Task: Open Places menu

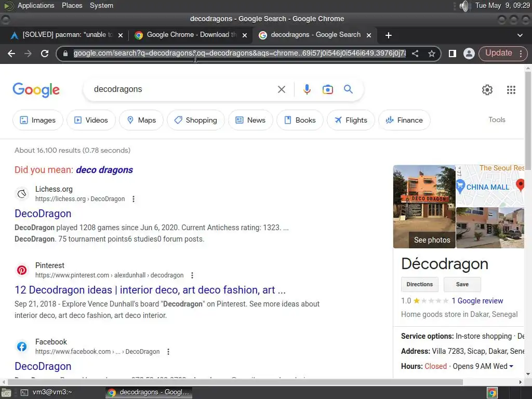Action: pos(72,6)
